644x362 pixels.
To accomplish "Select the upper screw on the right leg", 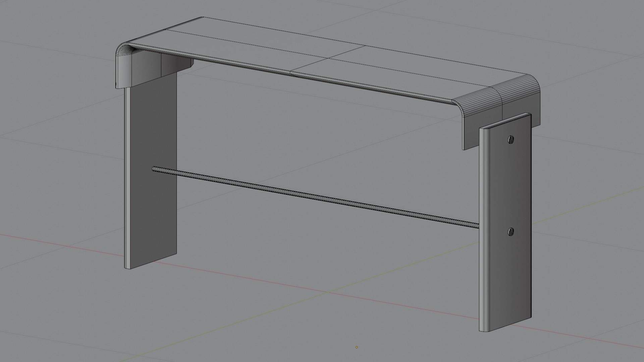I will point(511,139).
